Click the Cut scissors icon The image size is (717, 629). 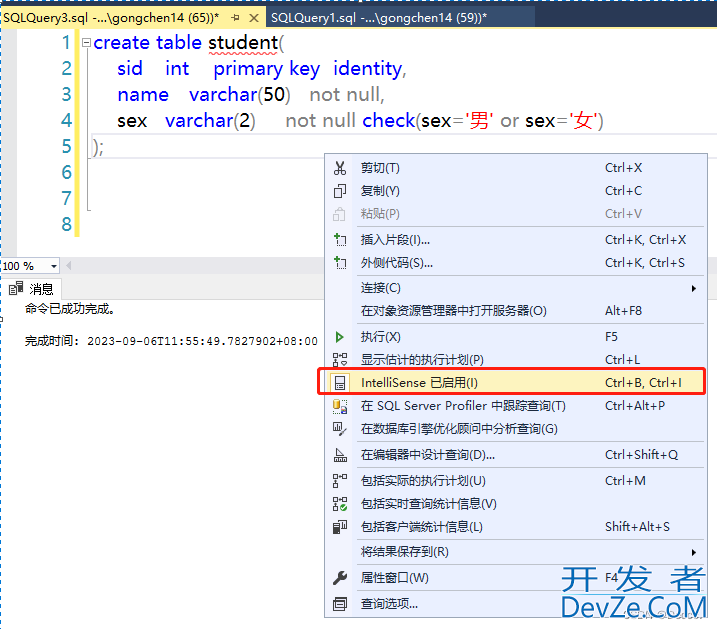click(340, 168)
